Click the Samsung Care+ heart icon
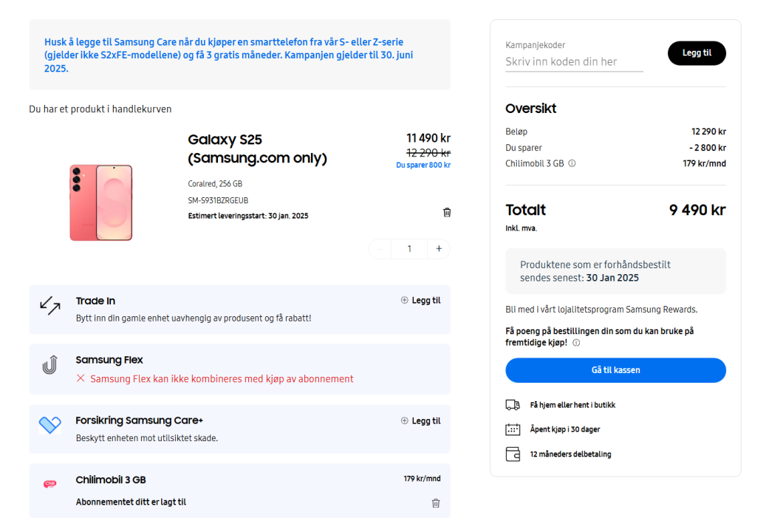Viewport: 783px width, 532px height. (x=49, y=425)
